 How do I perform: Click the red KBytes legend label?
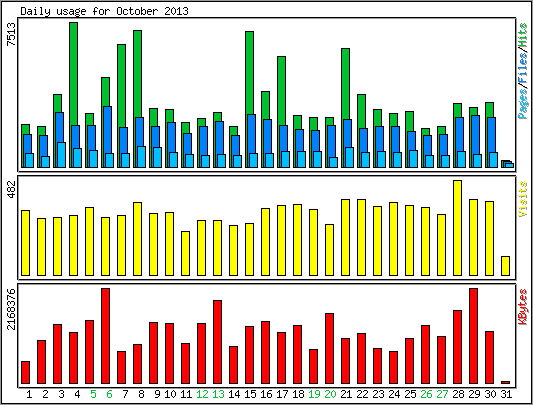click(523, 307)
